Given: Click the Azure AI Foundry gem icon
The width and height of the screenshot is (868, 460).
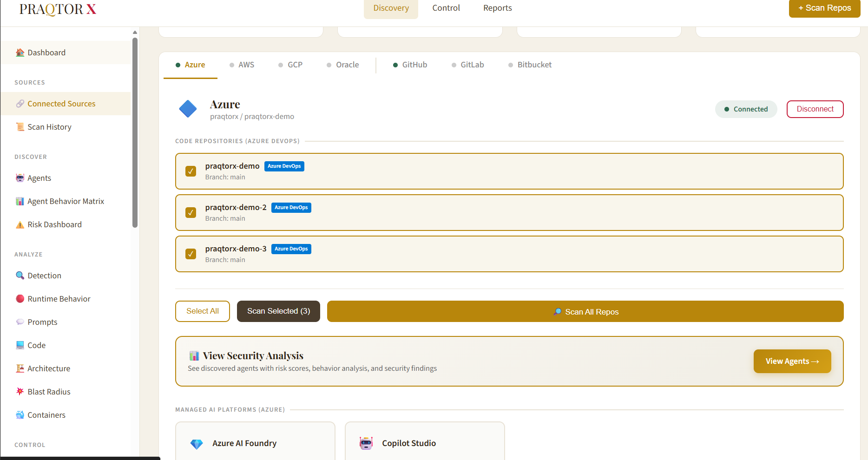Looking at the screenshot, I should pos(197,444).
